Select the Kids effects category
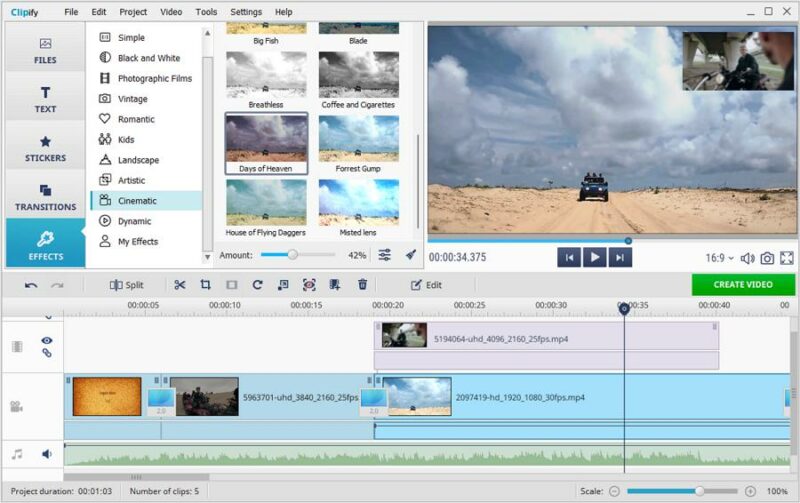Image resolution: width=800 pixels, height=503 pixels. 146,139
